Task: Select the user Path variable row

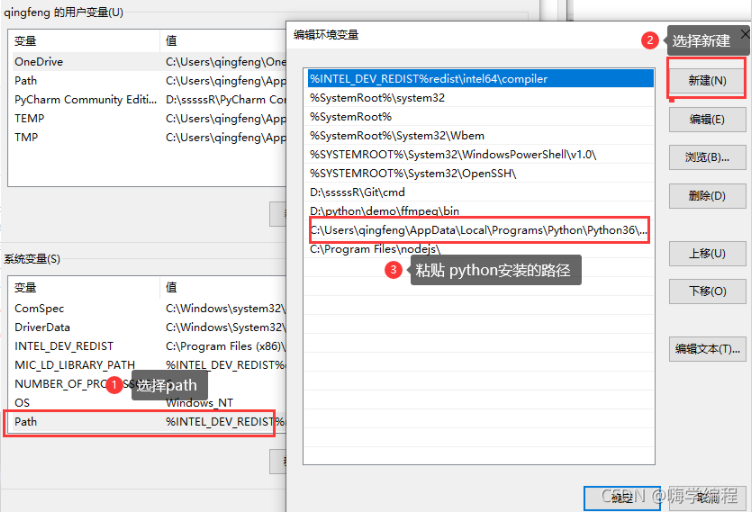Action: click(150, 81)
